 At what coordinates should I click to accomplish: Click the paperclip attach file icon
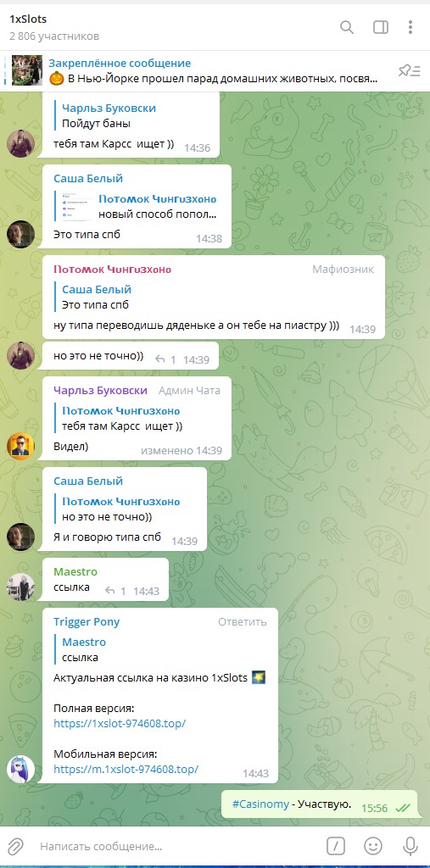coord(15,846)
